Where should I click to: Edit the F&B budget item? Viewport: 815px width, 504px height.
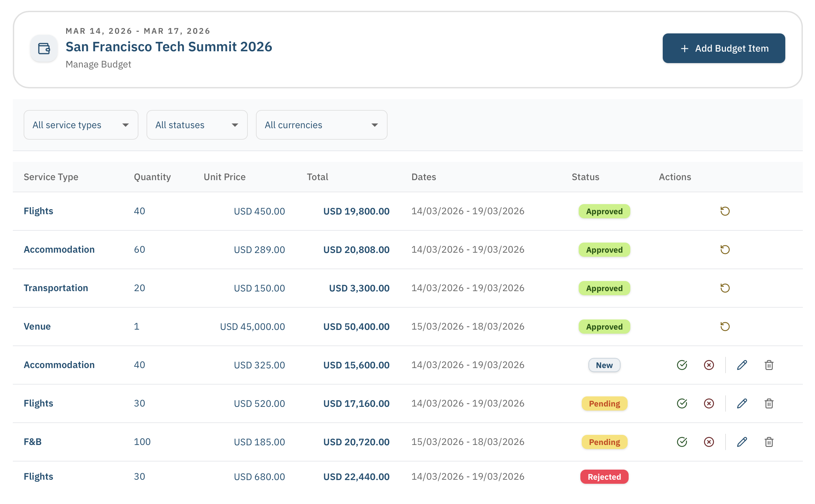742,442
